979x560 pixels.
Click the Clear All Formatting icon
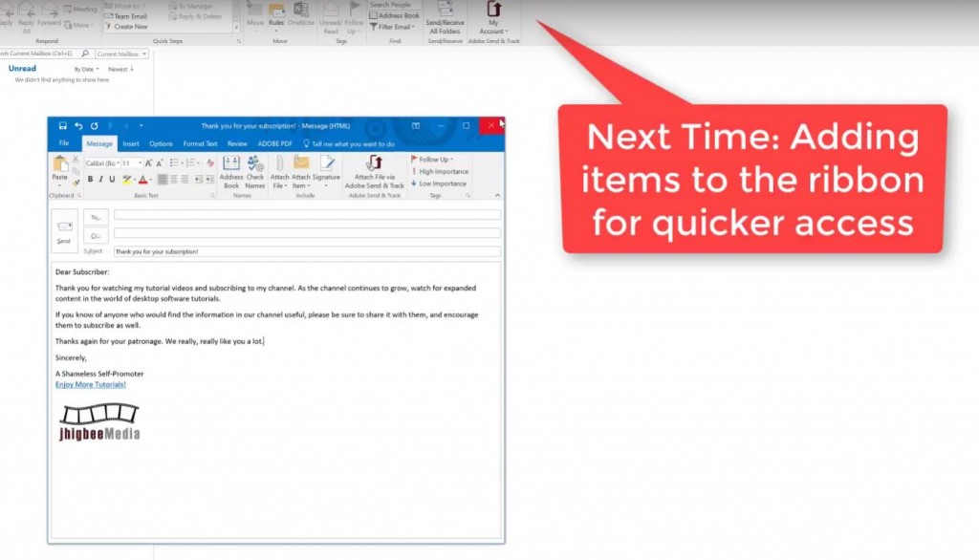(x=210, y=163)
